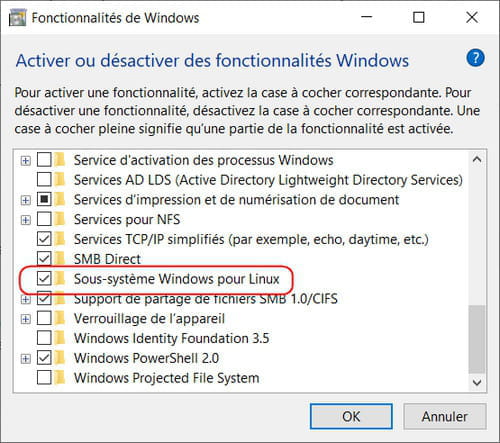Select the folder icon next to SMB Direct

60,259
